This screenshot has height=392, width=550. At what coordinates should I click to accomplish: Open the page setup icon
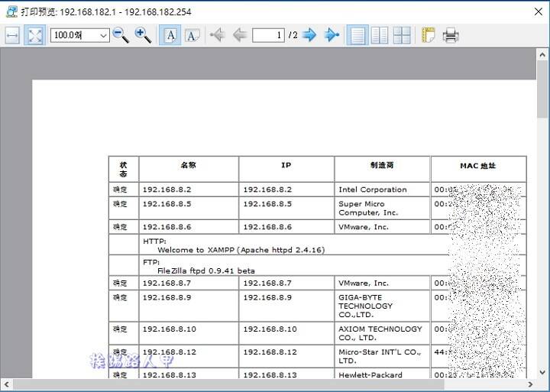[429, 35]
